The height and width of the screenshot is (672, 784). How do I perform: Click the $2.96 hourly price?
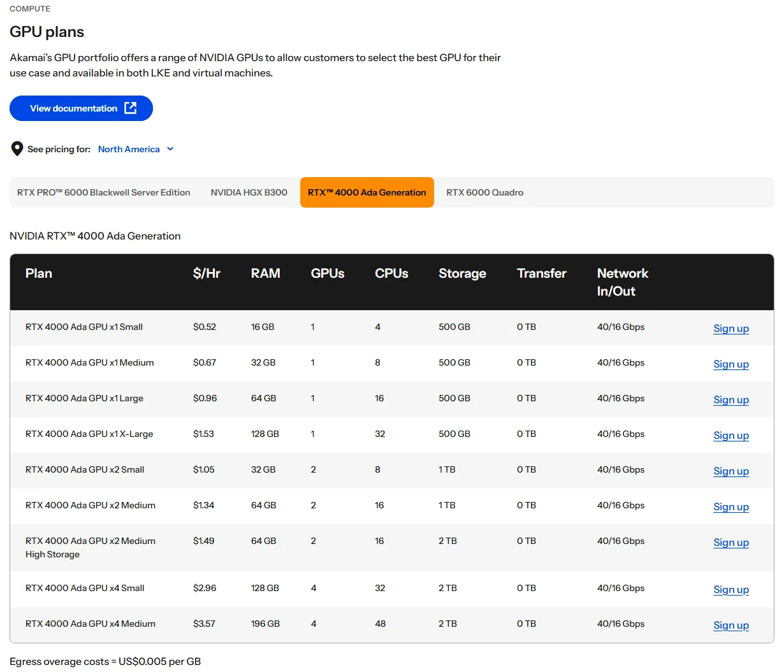[x=205, y=588]
